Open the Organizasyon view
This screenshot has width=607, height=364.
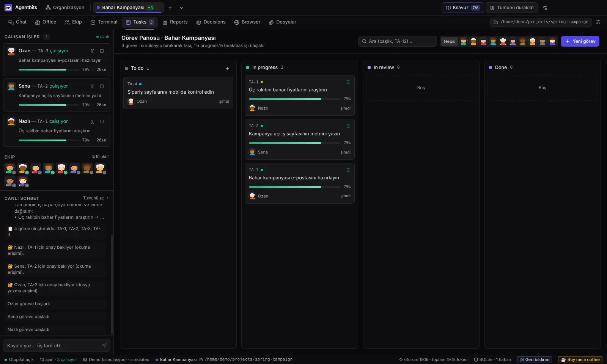coord(65,8)
